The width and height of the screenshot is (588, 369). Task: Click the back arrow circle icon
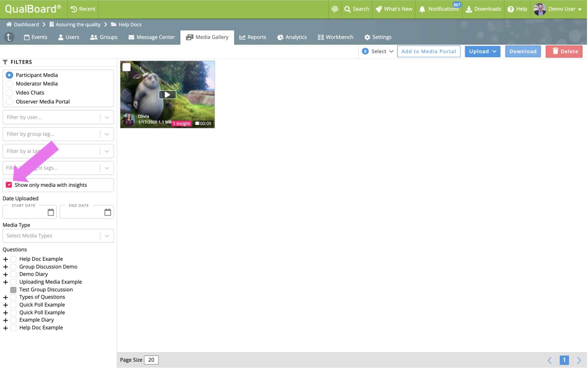[9, 37]
